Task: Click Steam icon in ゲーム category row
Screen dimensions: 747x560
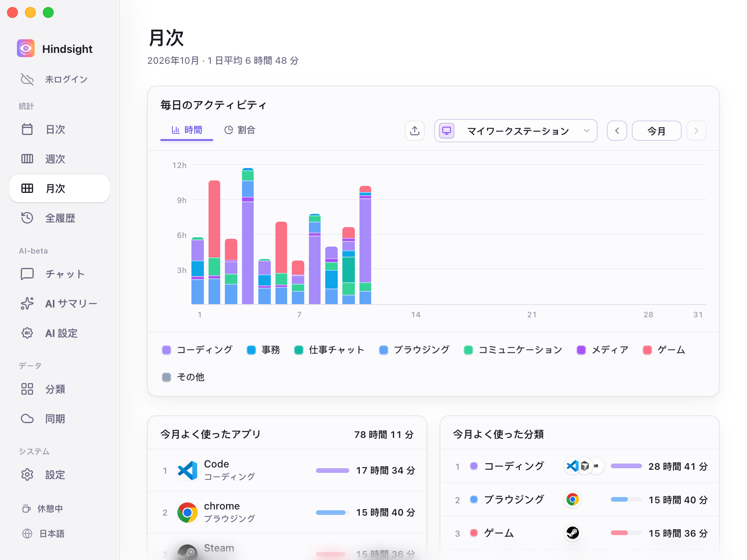Action: click(x=572, y=533)
